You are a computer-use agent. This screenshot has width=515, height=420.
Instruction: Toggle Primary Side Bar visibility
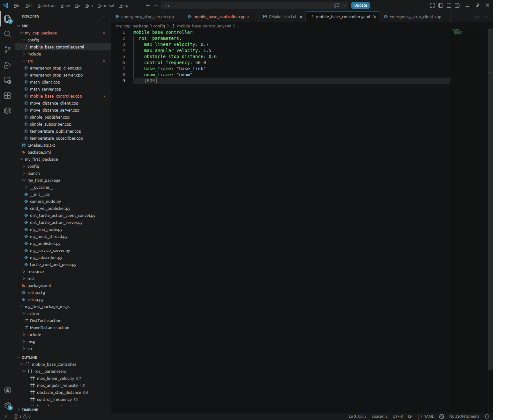tap(441, 5)
